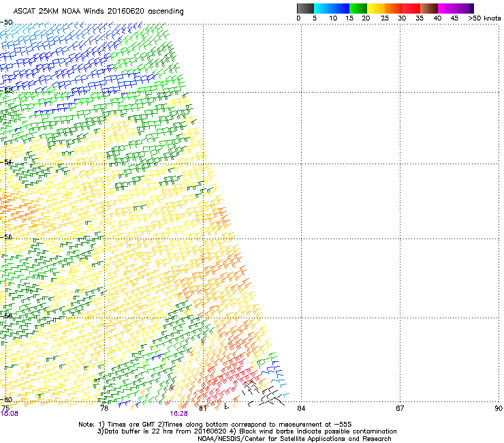Click the '-50' latitude axis label
Screen dimensions: 504x443
pyautogui.click(x=6, y=22)
